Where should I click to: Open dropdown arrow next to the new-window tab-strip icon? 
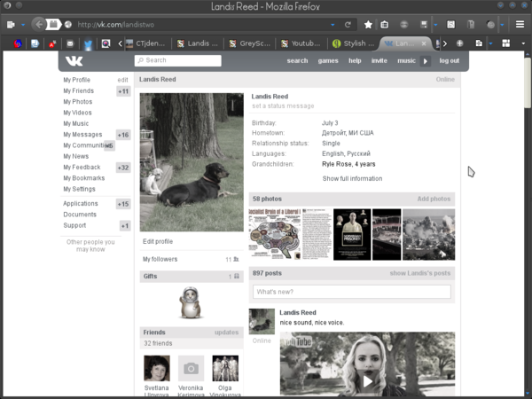coord(490,43)
